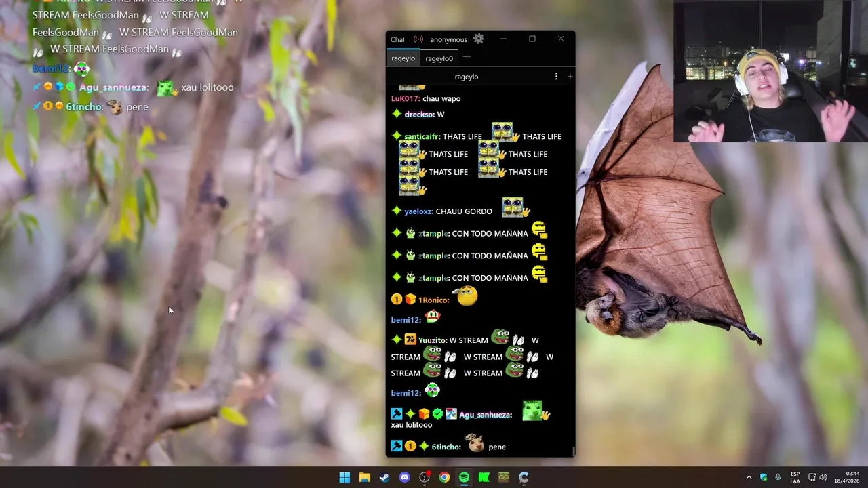Open Chatterino settings gear icon
The width and height of the screenshot is (868, 488).
(479, 39)
